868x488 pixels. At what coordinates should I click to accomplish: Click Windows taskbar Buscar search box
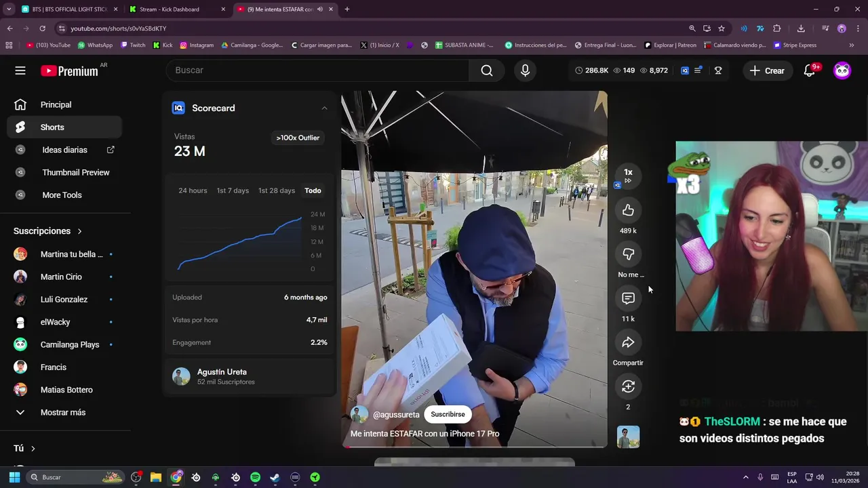coord(76,477)
